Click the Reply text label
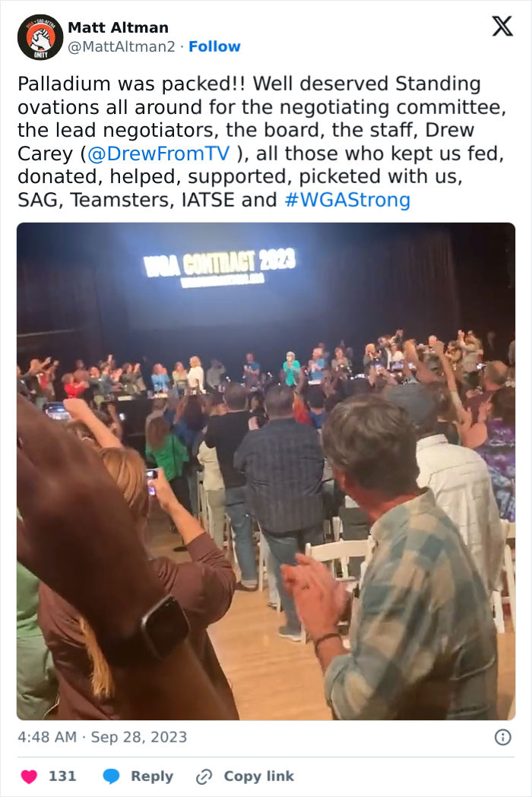Screen dimensions: 532x797 pos(152,776)
